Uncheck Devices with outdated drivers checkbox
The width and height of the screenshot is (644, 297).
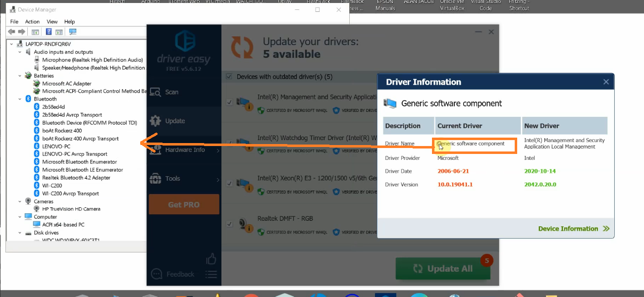[x=229, y=77]
